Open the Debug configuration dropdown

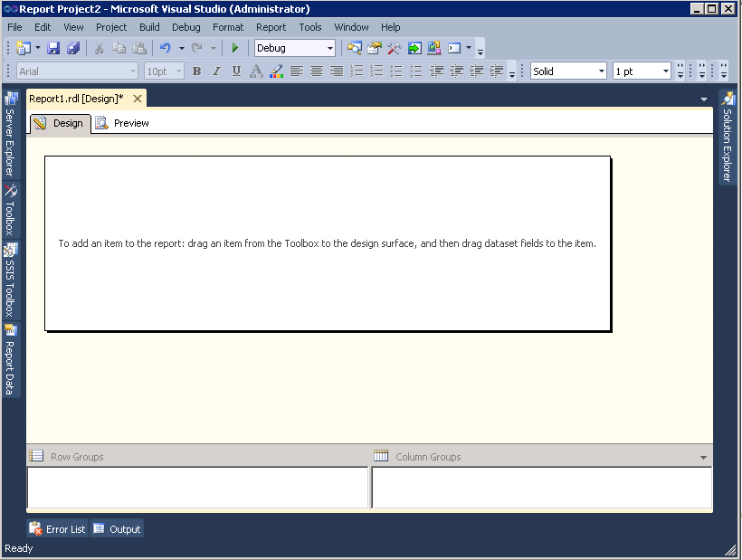(330, 48)
